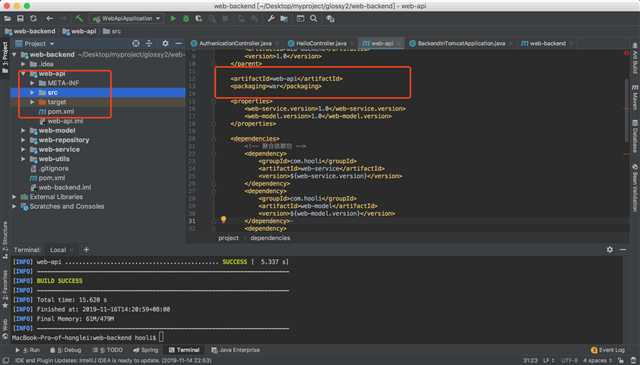Viewport: 640px width, 365px height.
Task: Open the Run tool window button
Action: tap(27, 350)
